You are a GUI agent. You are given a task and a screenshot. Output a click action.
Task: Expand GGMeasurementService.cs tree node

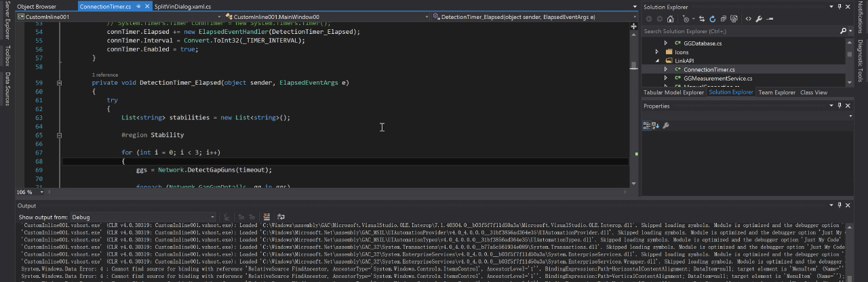[x=666, y=78]
